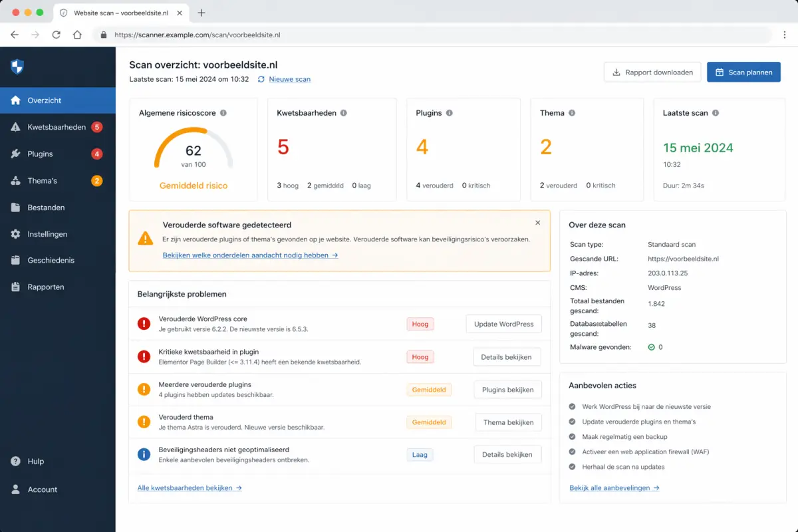This screenshot has width=798, height=532.
Task: Click info icon next to Plugins card title
Action: point(450,113)
